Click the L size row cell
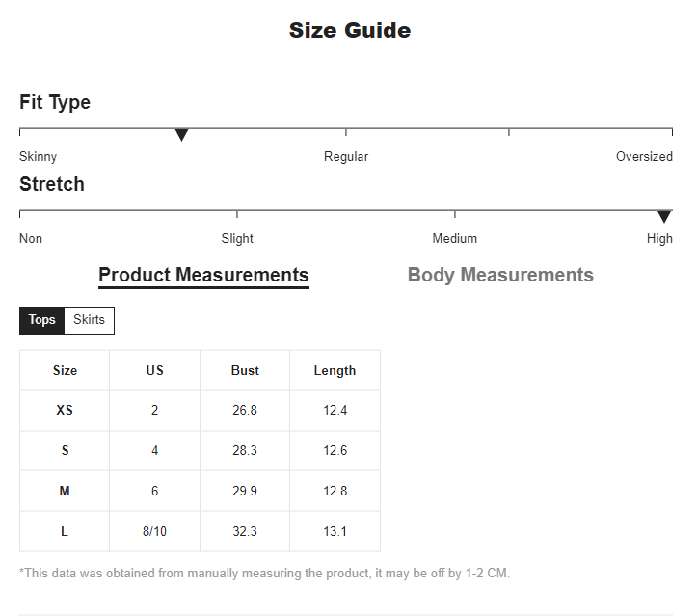This screenshot has height=616, width=697. 65,531
